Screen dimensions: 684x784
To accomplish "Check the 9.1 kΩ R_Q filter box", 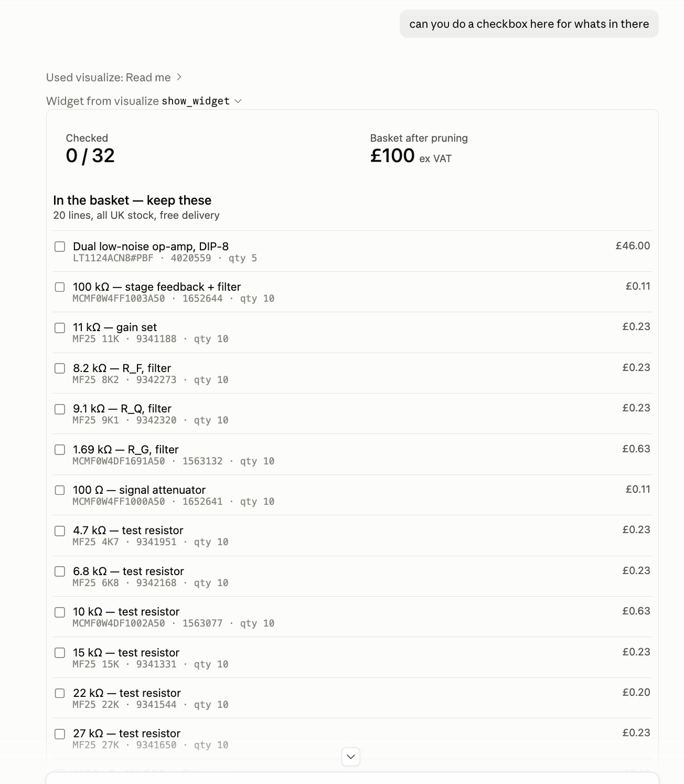I will coord(60,409).
